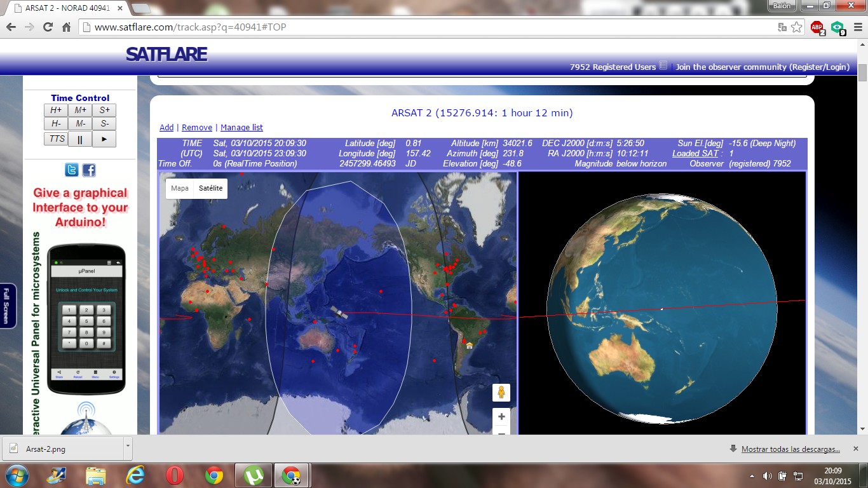The image size is (868, 488).
Task: Open the Windows Start button
Action: click(x=16, y=475)
